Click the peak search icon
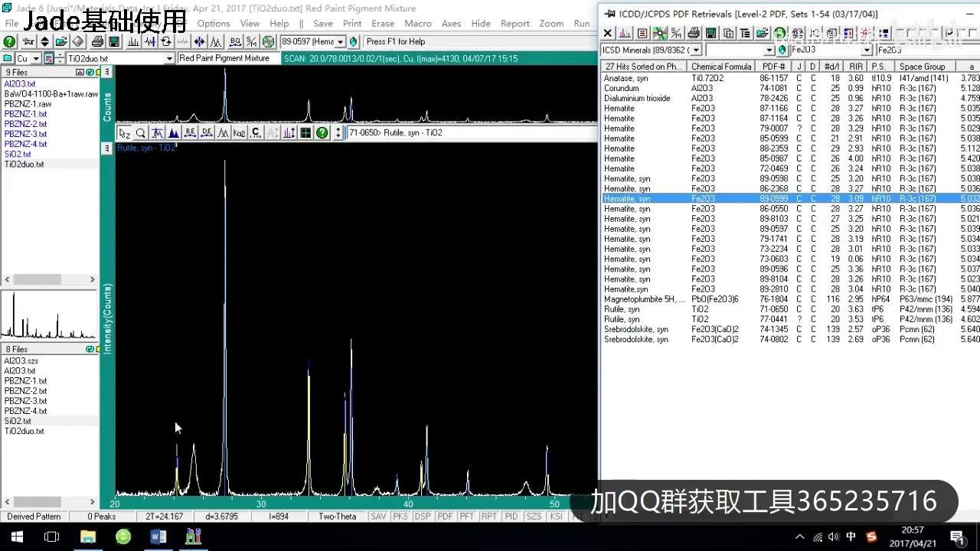The width and height of the screenshot is (980, 551). pyautogui.click(x=134, y=41)
